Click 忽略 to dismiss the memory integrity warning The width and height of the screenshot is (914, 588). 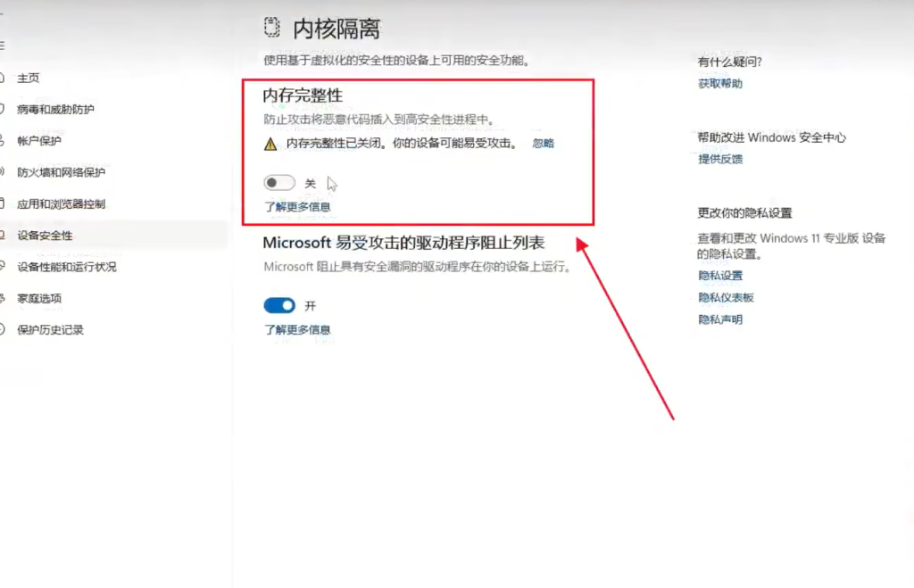point(543,144)
